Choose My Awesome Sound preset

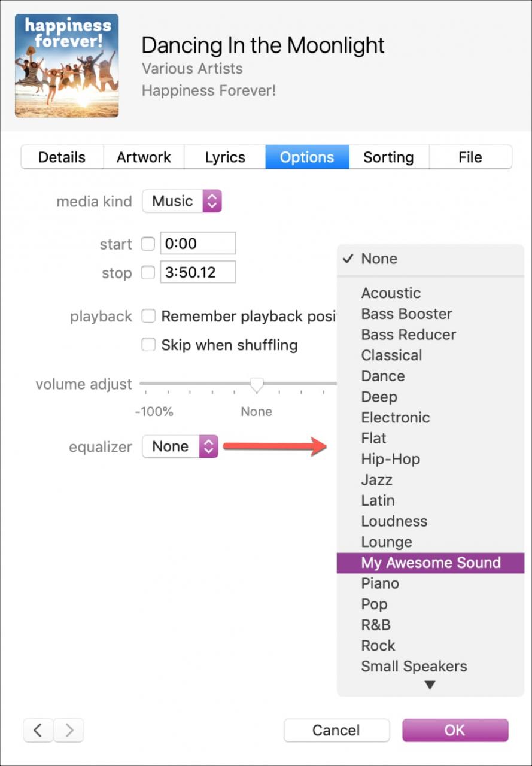point(430,563)
